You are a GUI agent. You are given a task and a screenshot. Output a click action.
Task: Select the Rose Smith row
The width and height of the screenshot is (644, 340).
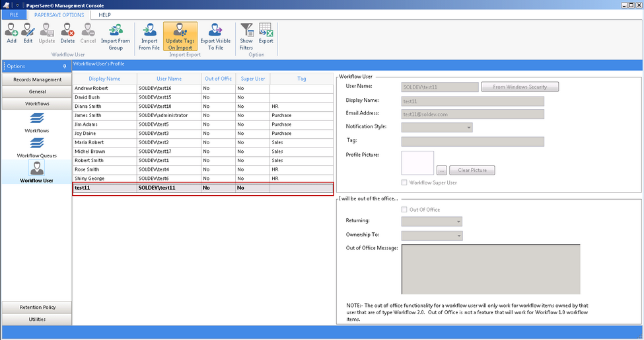tap(203, 170)
